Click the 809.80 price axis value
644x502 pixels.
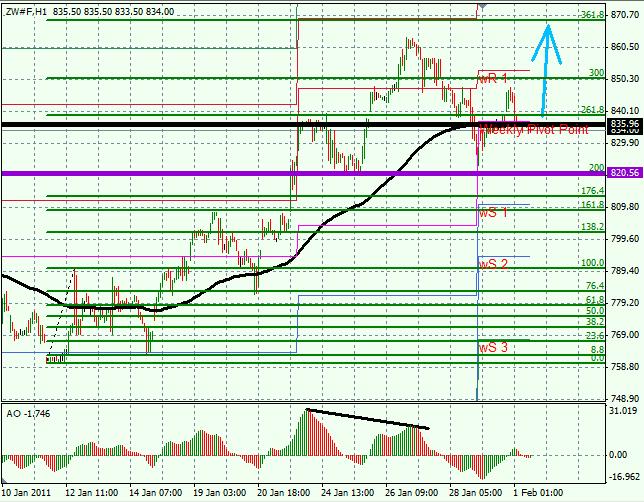(624, 207)
